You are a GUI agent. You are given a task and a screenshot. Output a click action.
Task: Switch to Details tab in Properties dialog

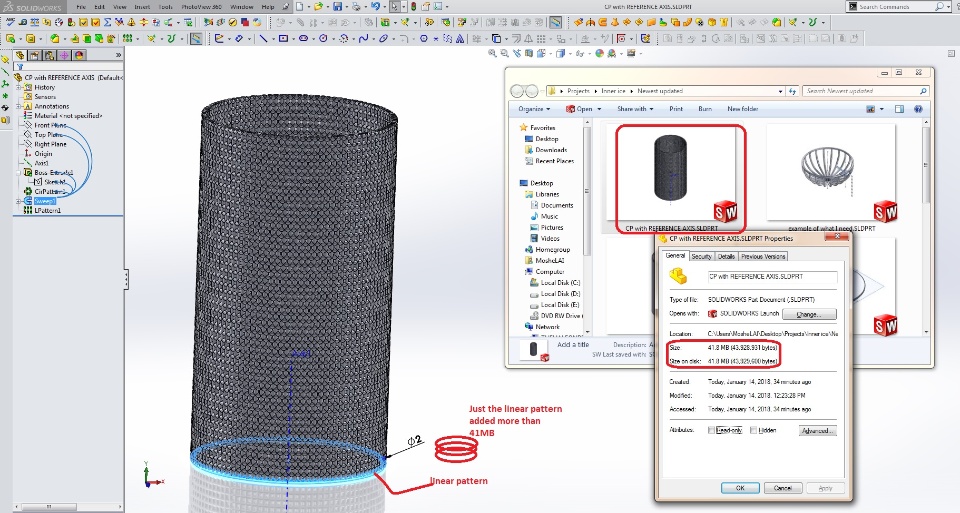[x=726, y=256]
